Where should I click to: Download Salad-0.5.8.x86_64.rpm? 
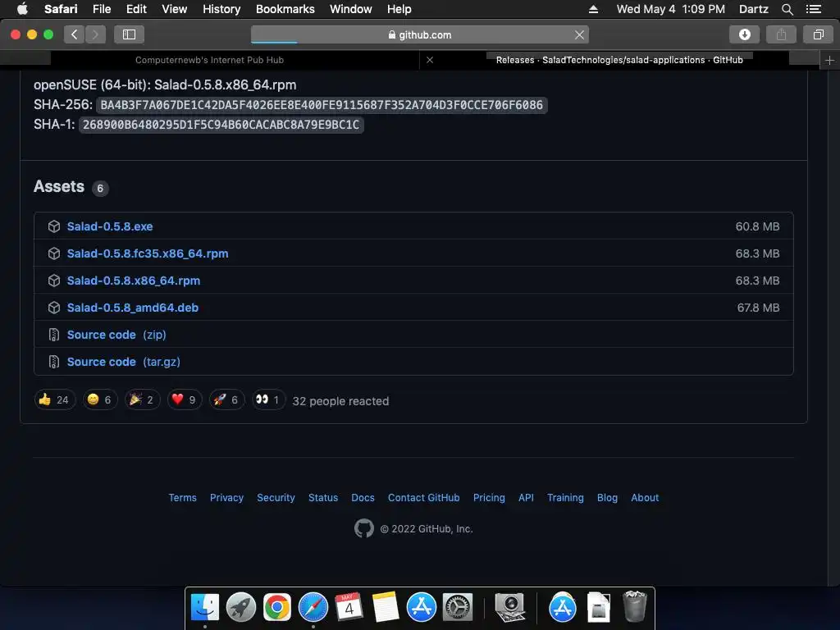click(x=134, y=281)
